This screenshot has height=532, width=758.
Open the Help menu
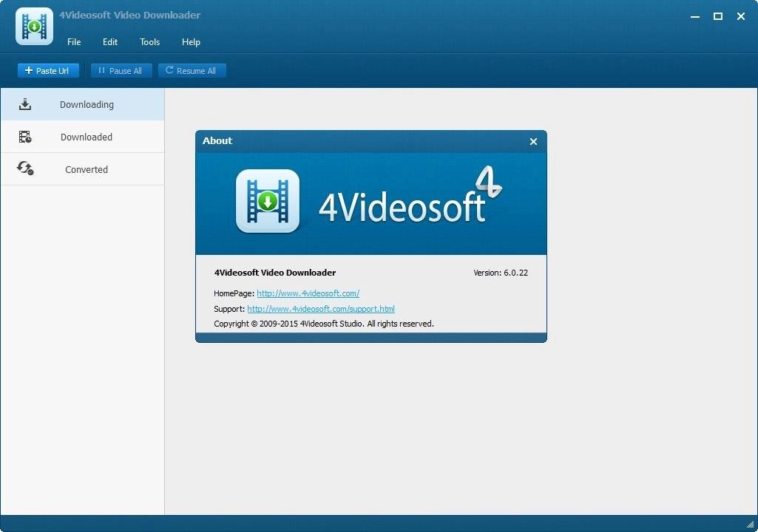[x=191, y=42]
